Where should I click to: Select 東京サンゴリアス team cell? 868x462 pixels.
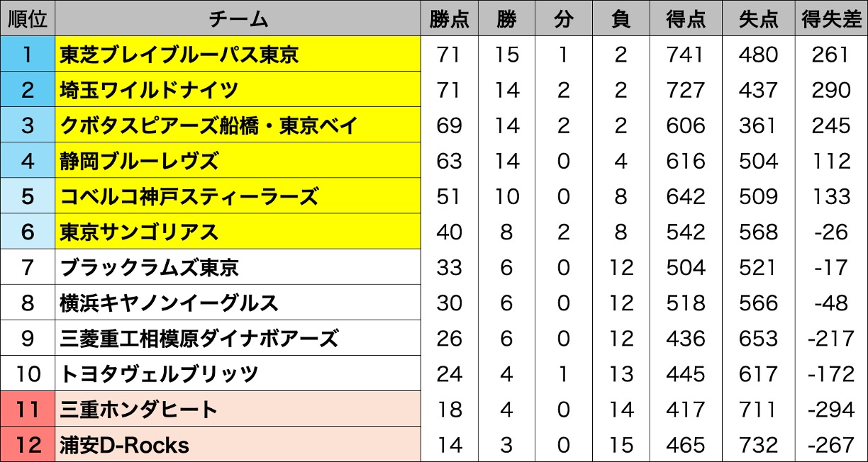pyautogui.click(x=238, y=232)
